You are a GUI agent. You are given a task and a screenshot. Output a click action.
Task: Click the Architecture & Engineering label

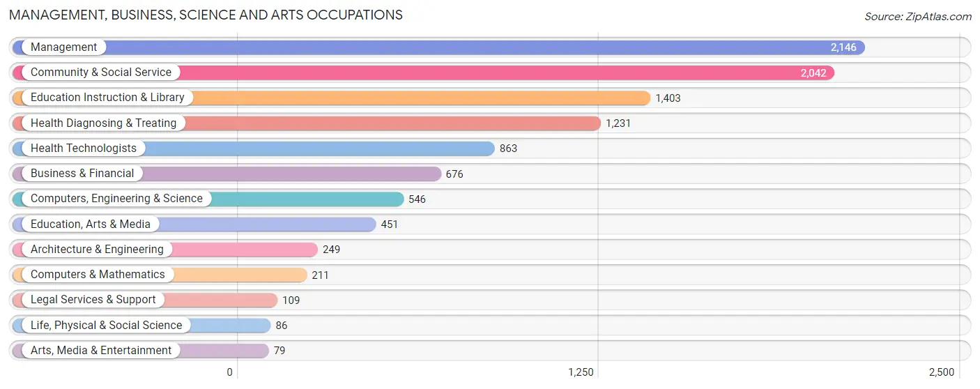(x=97, y=249)
